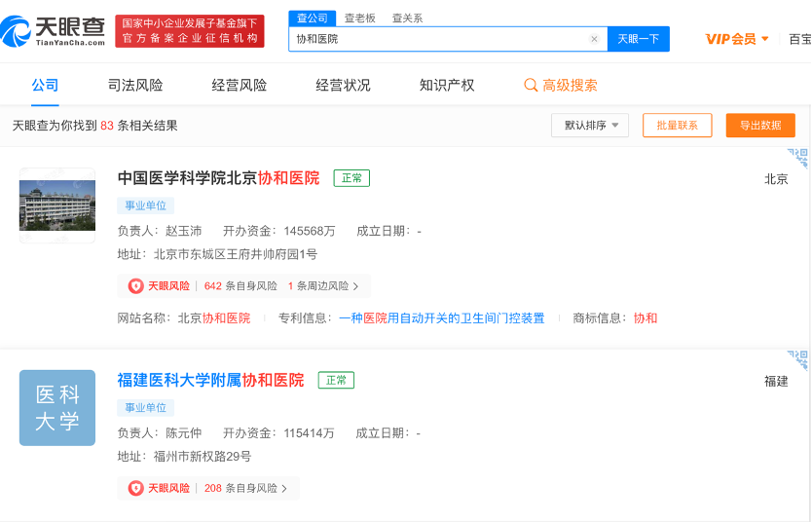Clear the search box with the X icon
The image size is (812, 522).
click(x=595, y=39)
